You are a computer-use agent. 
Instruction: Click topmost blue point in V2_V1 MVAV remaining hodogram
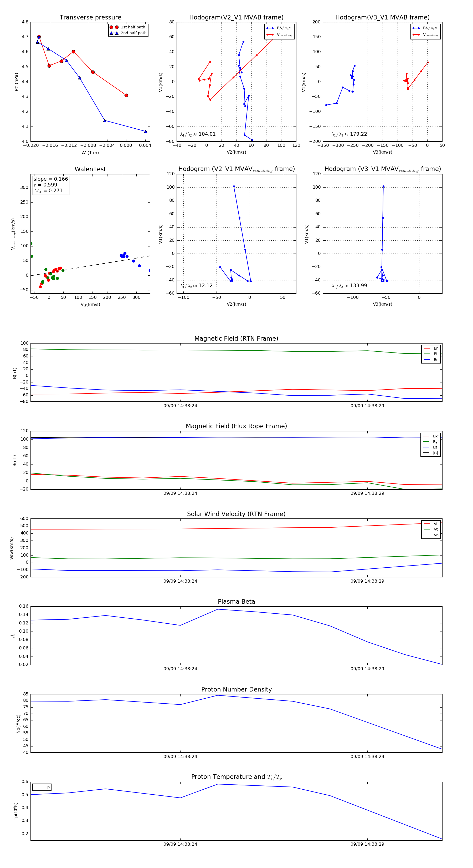(x=234, y=186)
